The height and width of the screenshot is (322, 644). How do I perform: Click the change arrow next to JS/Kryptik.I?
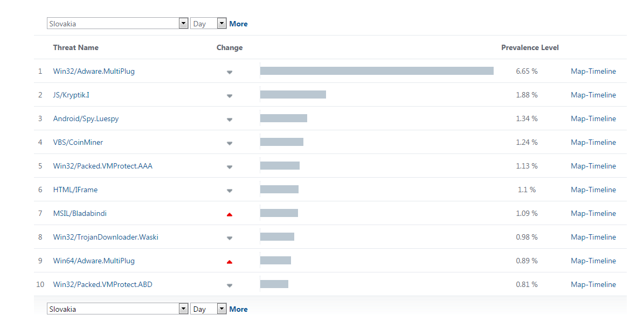point(230,95)
